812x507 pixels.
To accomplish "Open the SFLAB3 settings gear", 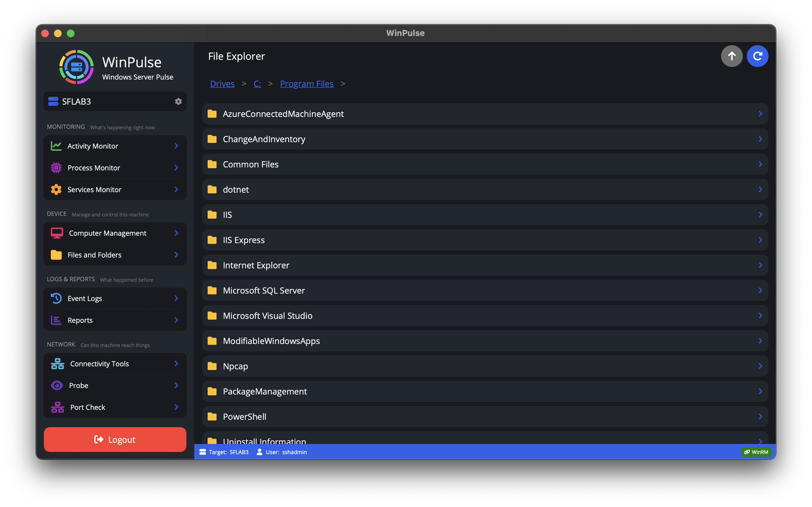I will (x=179, y=101).
